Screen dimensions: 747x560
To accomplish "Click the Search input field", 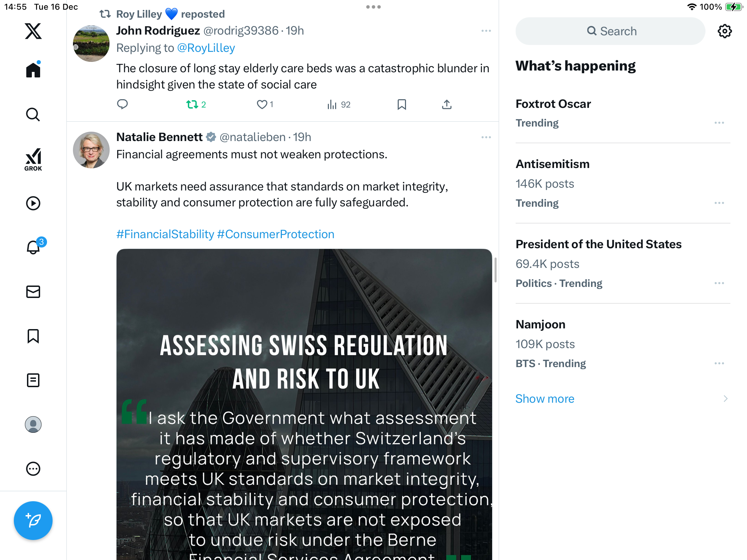I will coord(610,31).
